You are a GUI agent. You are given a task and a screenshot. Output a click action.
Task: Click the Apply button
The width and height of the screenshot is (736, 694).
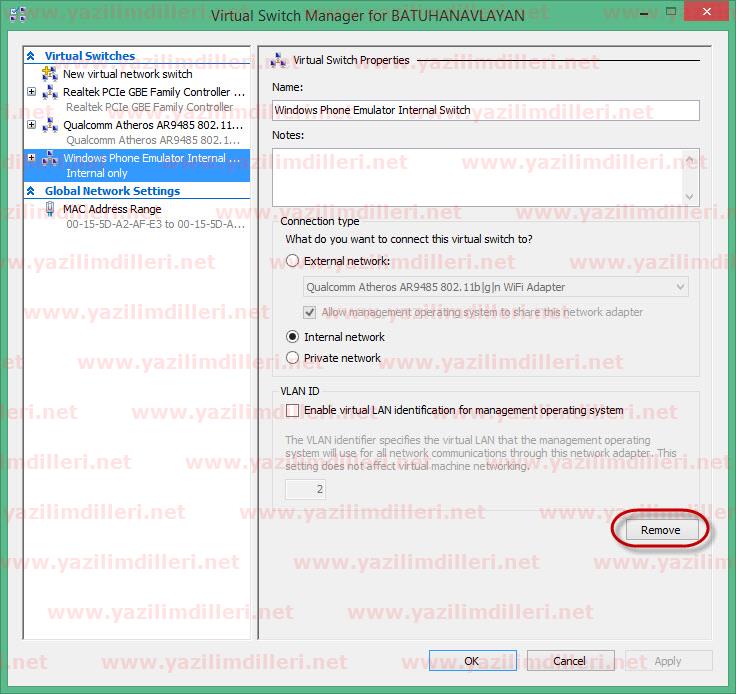coord(668,661)
